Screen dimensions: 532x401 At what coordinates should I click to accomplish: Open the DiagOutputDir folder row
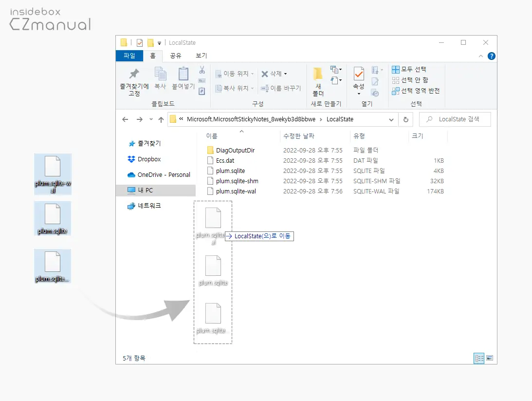pos(325,150)
